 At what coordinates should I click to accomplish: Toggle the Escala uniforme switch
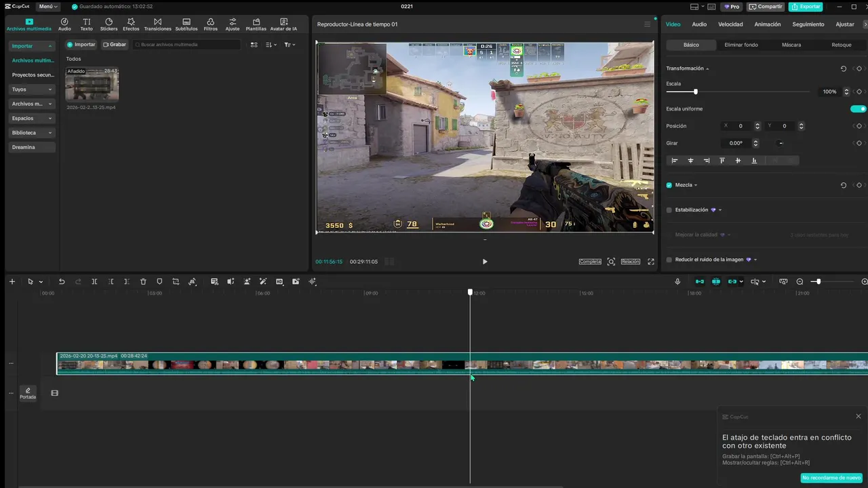point(859,108)
